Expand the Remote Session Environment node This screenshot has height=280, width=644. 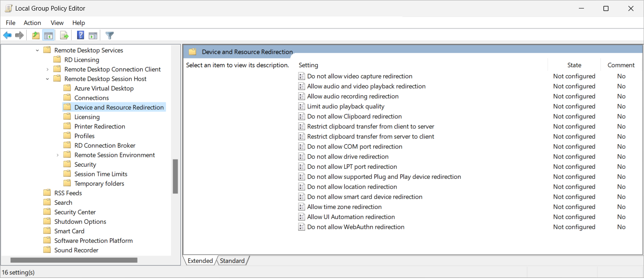[58, 155]
